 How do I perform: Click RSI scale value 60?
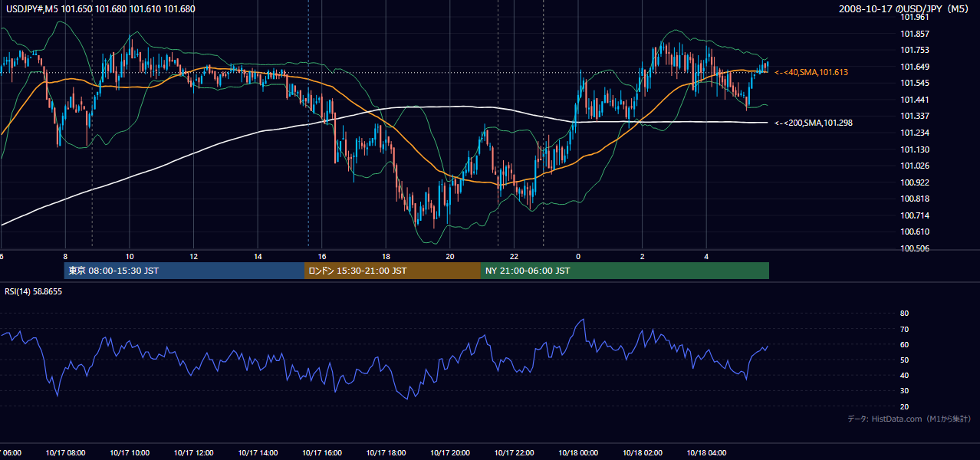[904, 344]
